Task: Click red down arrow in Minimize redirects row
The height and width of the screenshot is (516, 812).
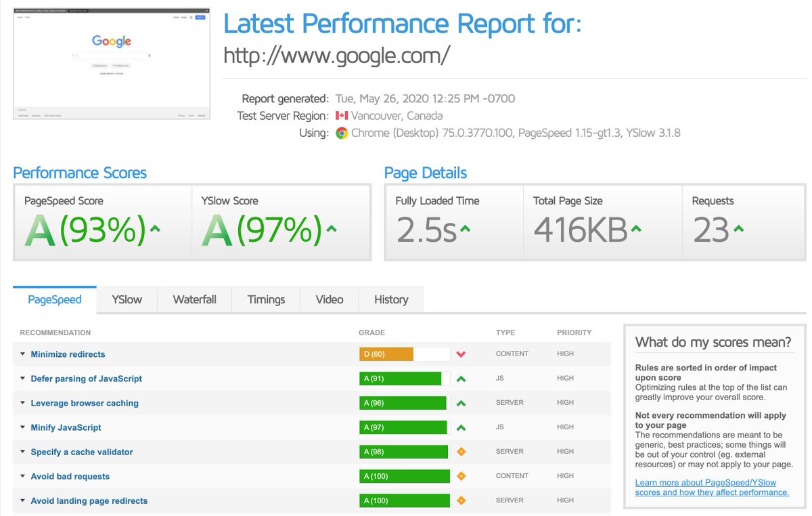Action: coord(461,354)
